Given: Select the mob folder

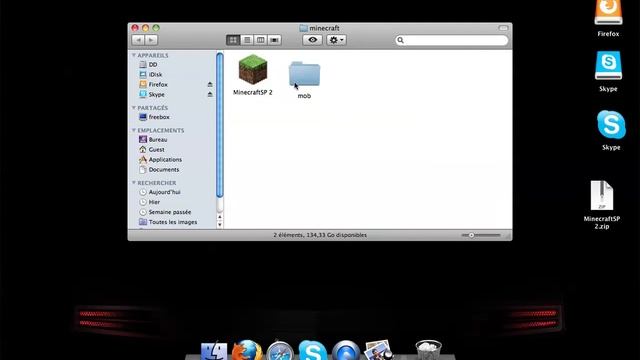Looking at the screenshot, I should click(304, 74).
